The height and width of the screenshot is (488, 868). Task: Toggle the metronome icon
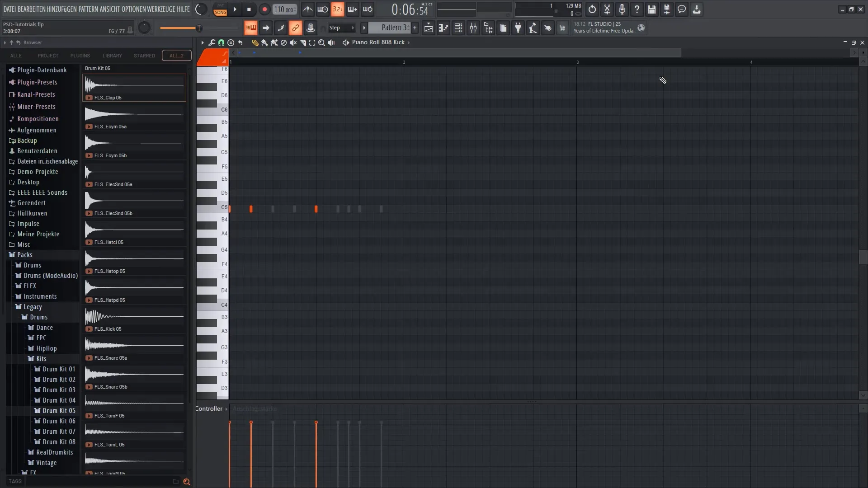pyautogui.click(x=307, y=9)
